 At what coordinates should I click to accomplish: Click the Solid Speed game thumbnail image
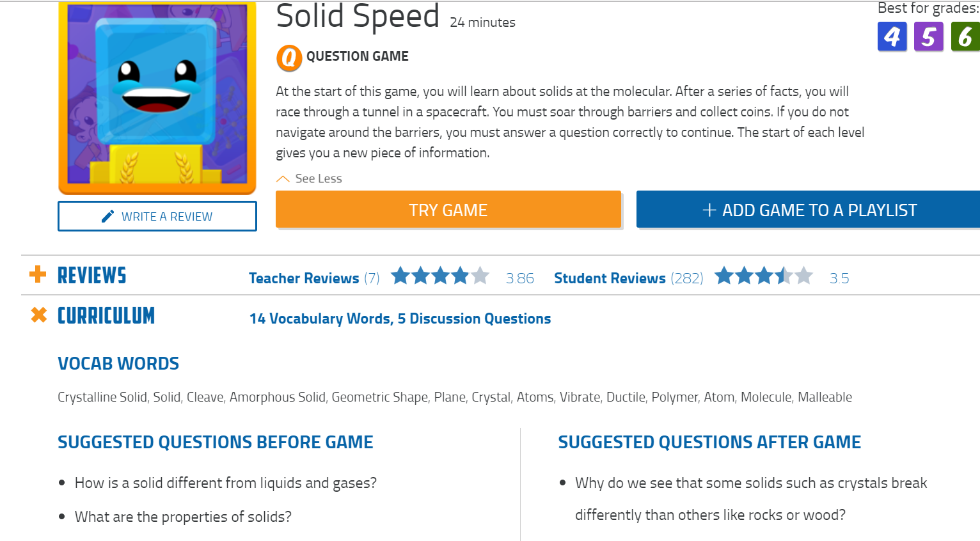[x=157, y=97]
